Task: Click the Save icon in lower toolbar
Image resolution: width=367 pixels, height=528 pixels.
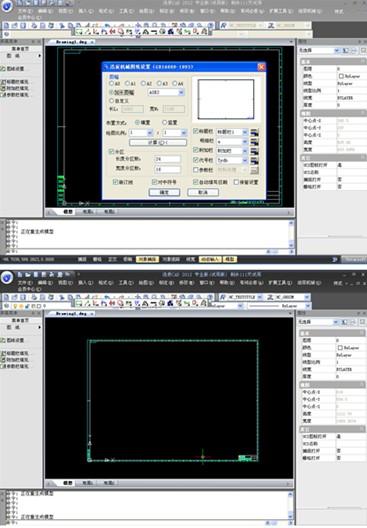Action: tap(23, 297)
